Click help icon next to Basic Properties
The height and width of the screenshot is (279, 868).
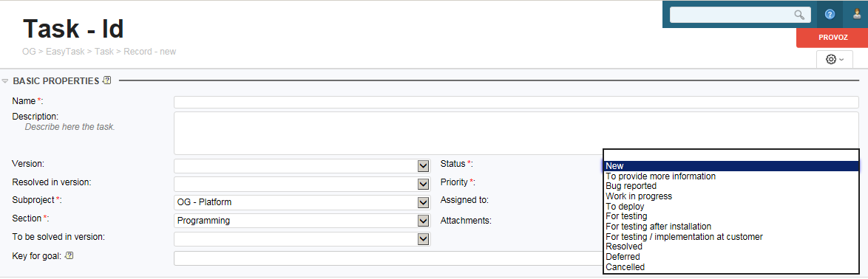coord(107,80)
